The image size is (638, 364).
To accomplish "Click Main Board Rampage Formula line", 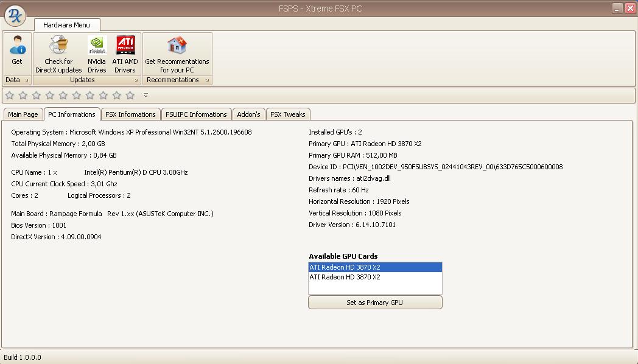I will pyautogui.click(x=112, y=214).
